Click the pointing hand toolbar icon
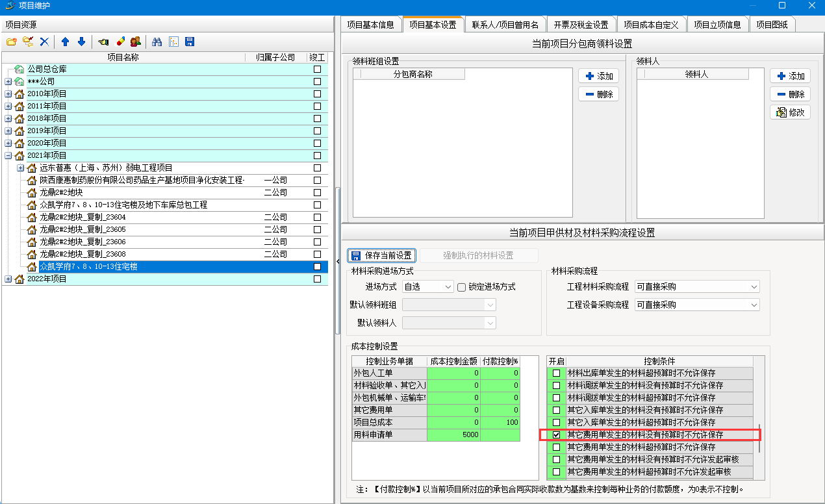The image size is (825, 504). click(x=103, y=42)
